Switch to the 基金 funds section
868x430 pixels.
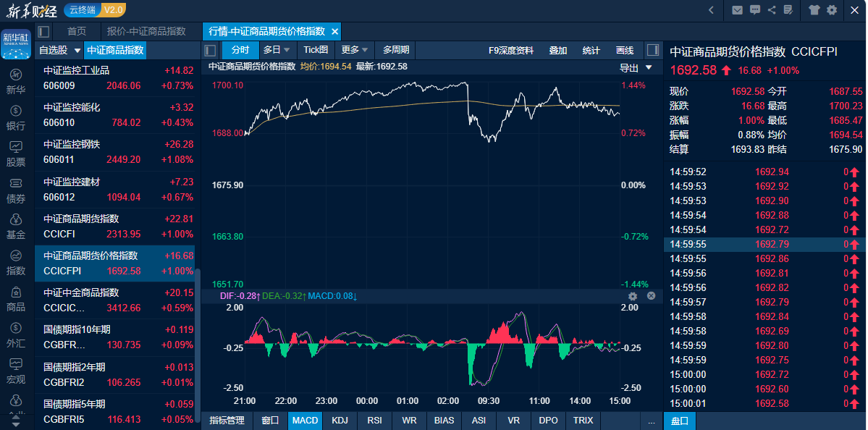tap(16, 227)
